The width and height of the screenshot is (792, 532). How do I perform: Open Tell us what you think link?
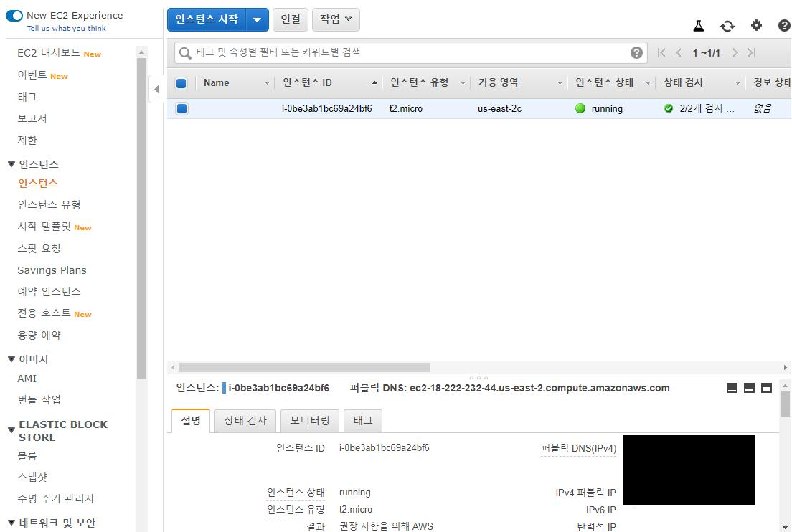(66, 29)
